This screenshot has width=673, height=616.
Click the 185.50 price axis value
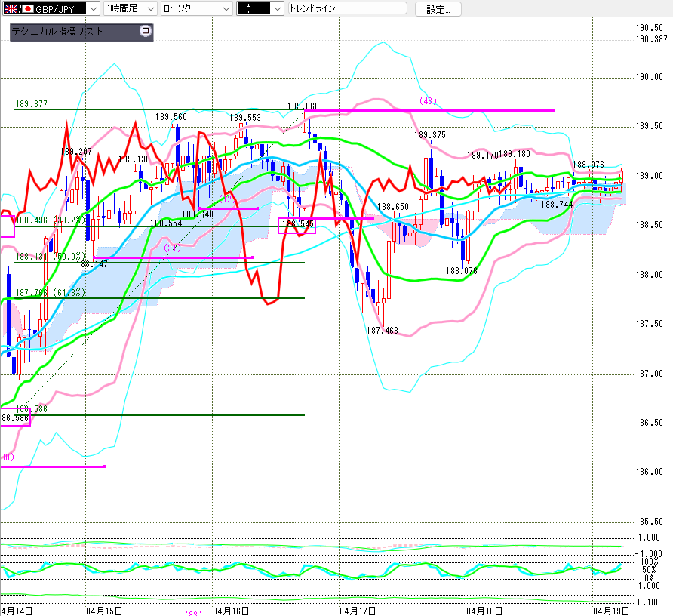point(650,522)
